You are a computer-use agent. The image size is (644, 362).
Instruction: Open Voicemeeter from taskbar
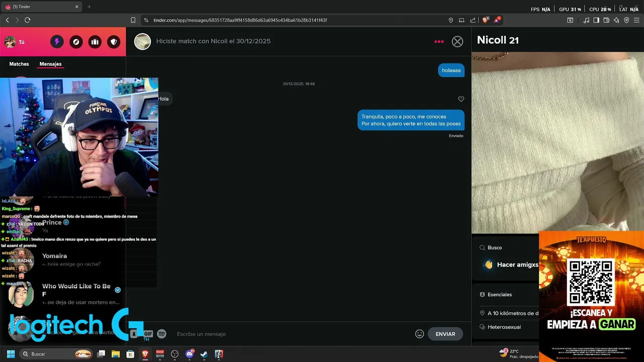click(x=160, y=354)
